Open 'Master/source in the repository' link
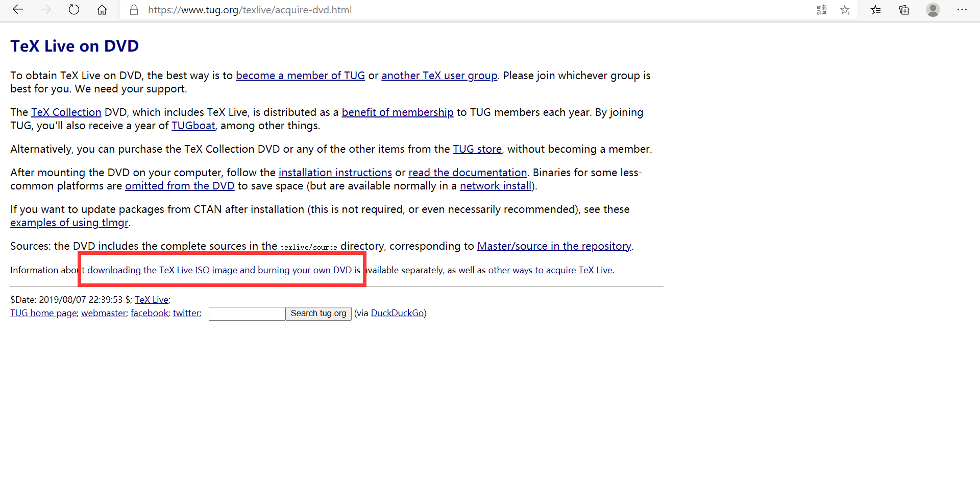 pyautogui.click(x=554, y=246)
